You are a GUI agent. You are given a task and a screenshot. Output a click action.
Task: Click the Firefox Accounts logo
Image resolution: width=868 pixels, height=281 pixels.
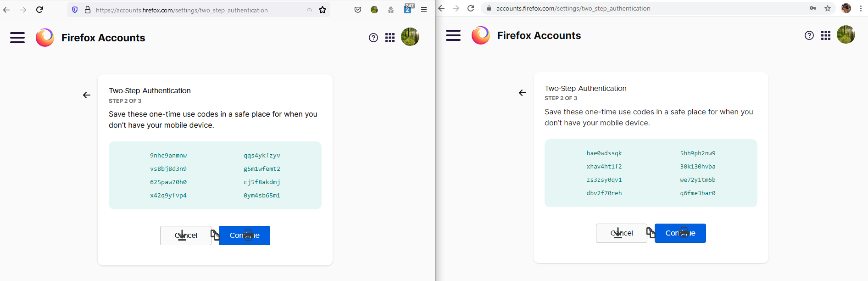point(45,37)
